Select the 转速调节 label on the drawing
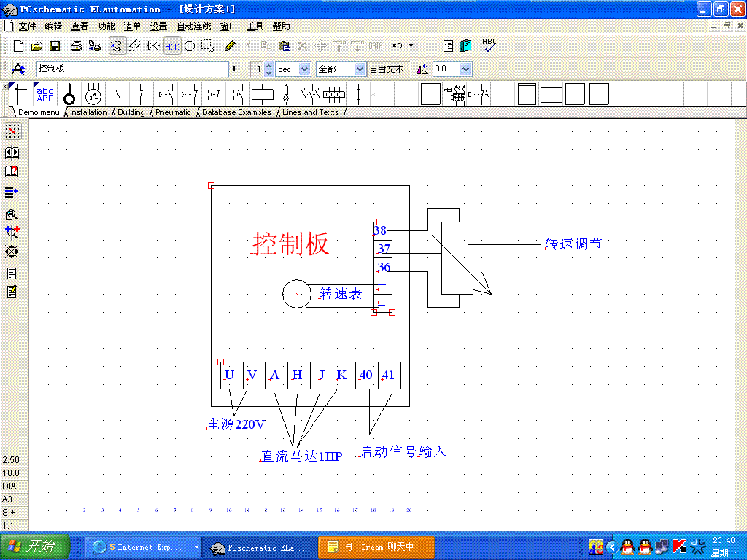The height and width of the screenshot is (560, 747). click(573, 244)
